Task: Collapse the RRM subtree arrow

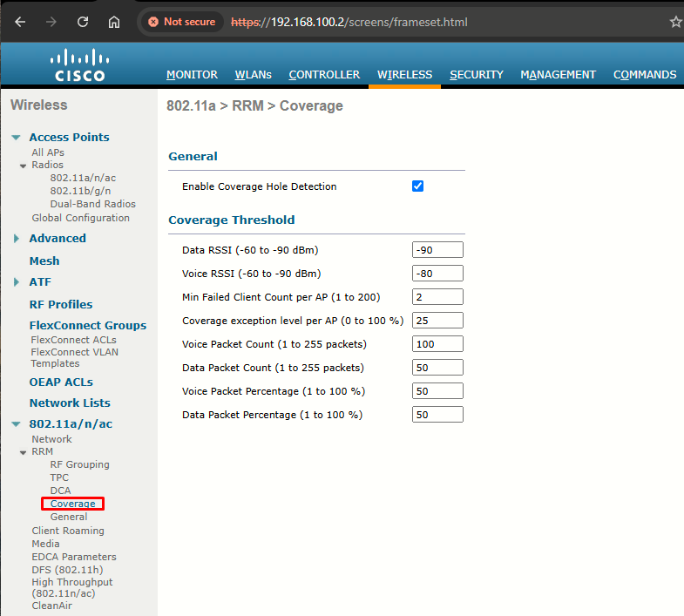Action: tap(24, 452)
